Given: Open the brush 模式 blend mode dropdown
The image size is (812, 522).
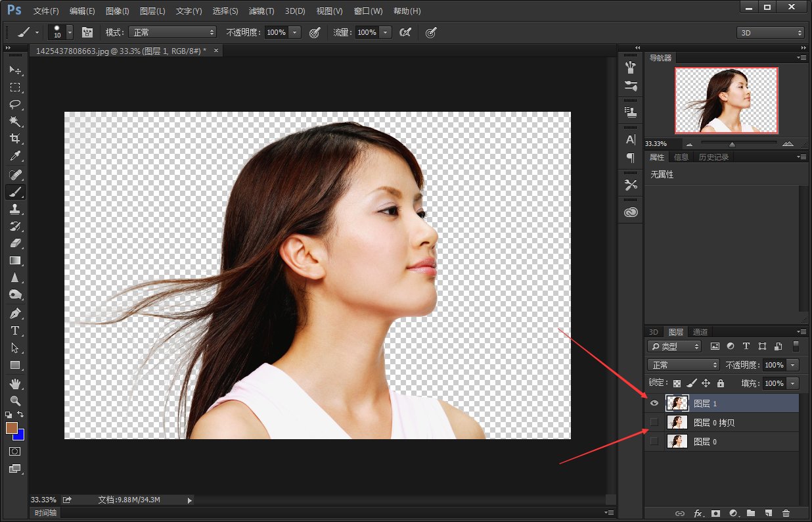Looking at the screenshot, I should [172, 32].
